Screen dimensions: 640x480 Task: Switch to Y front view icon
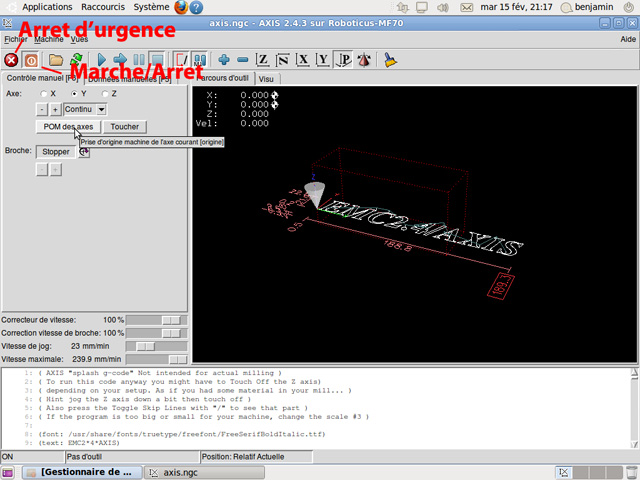click(322, 60)
